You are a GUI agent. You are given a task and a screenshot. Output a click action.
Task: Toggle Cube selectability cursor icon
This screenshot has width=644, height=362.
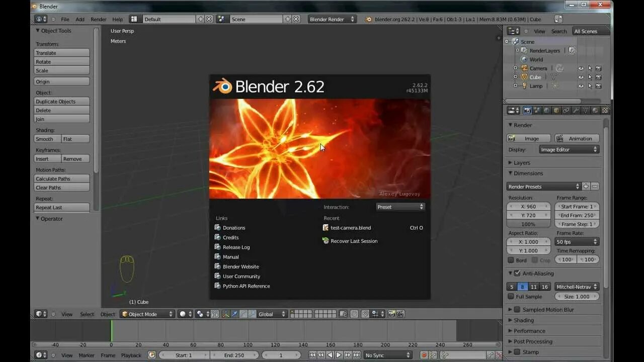tap(590, 77)
